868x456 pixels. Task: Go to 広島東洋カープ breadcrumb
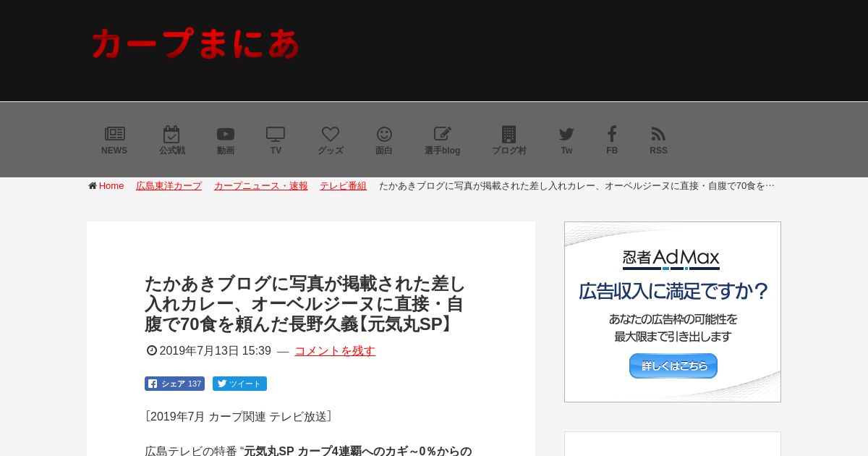pos(169,186)
